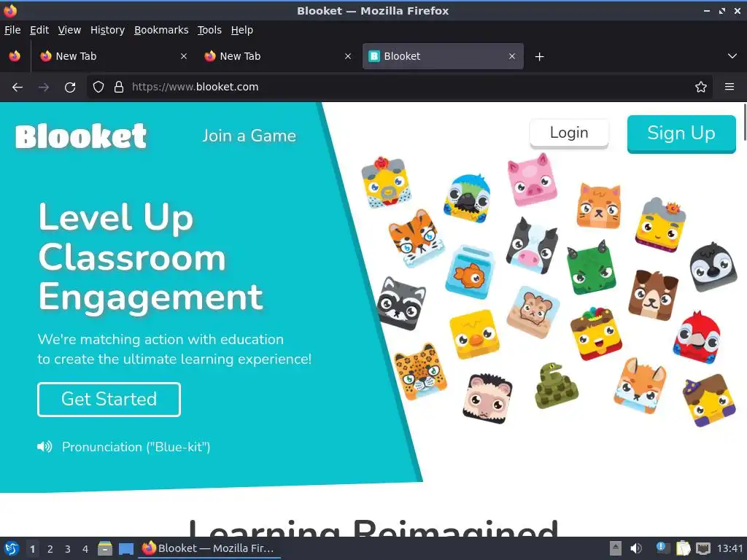The width and height of the screenshot is (747, 560).
Task: Click the yellow chick blook
Action: click(x=474, y=334)
